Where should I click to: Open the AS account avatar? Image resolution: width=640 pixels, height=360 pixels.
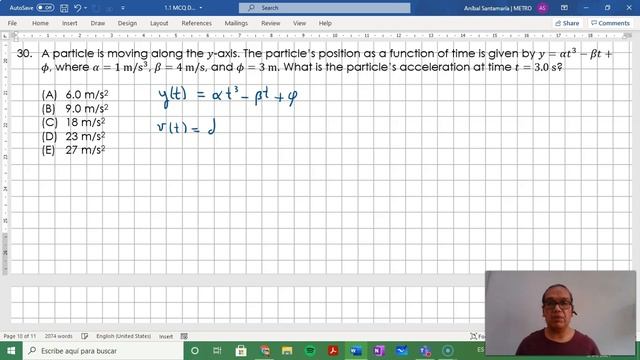click(542, 8)
